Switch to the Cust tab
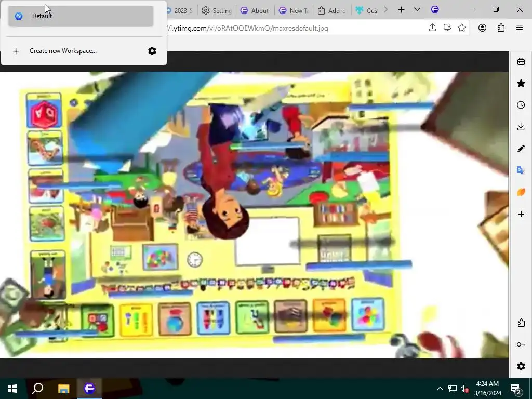 367,10
